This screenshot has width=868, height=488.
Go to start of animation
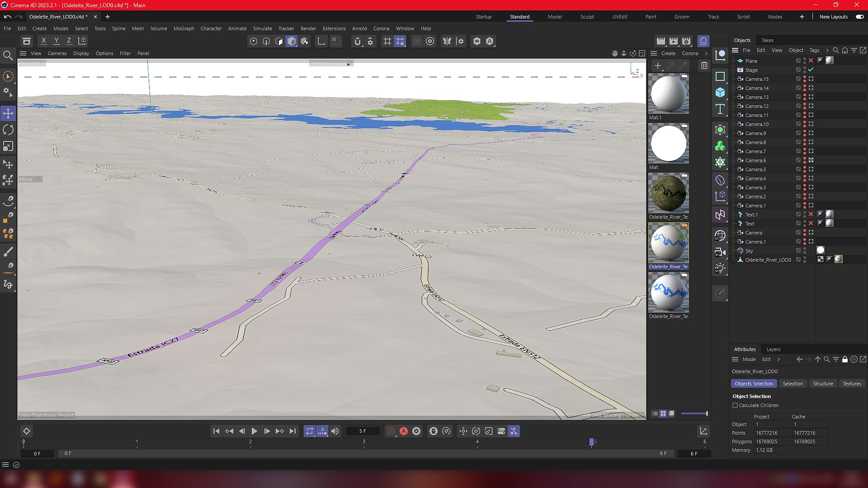pos(216,431)
